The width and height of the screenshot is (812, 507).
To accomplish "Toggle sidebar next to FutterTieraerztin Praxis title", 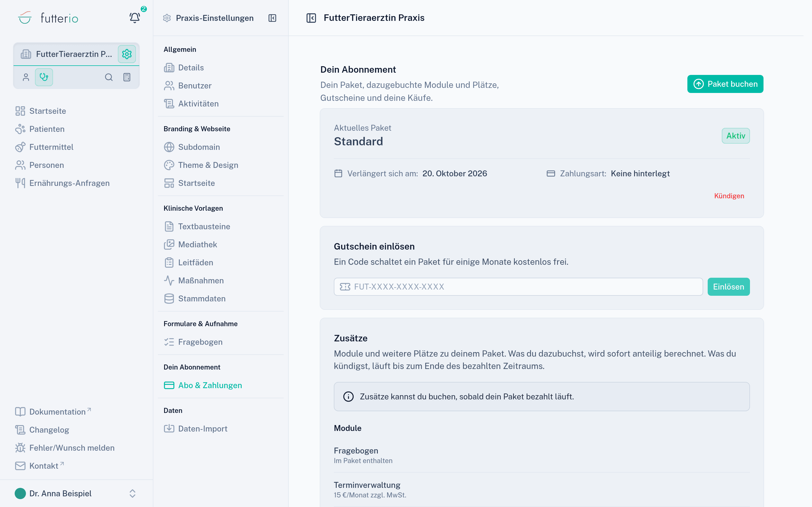I will point(311,18).
